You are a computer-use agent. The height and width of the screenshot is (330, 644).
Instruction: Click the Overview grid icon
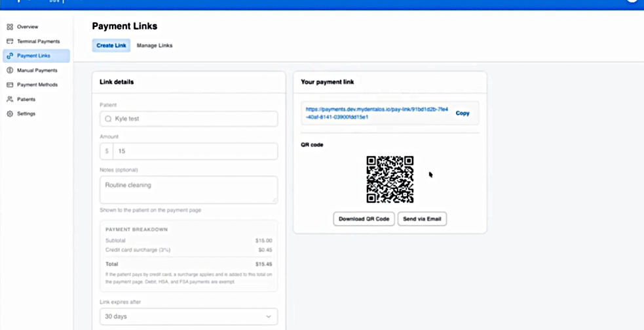pos(10,27)
